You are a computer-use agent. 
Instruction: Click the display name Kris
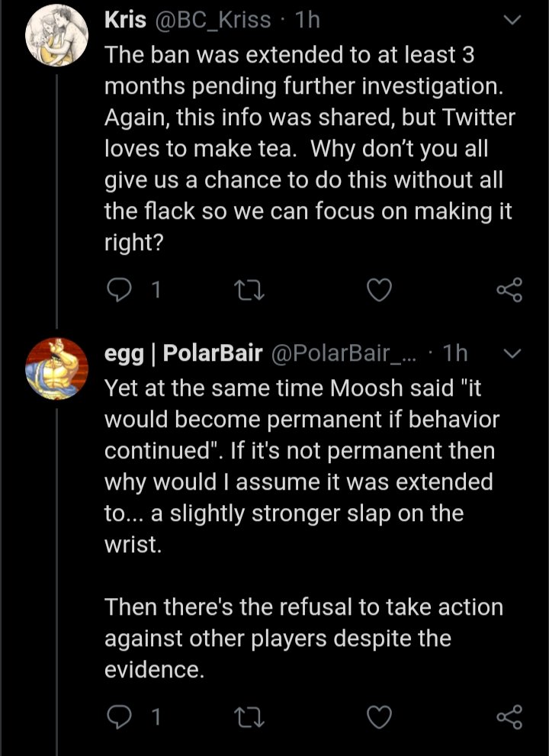tap(125, 21)
